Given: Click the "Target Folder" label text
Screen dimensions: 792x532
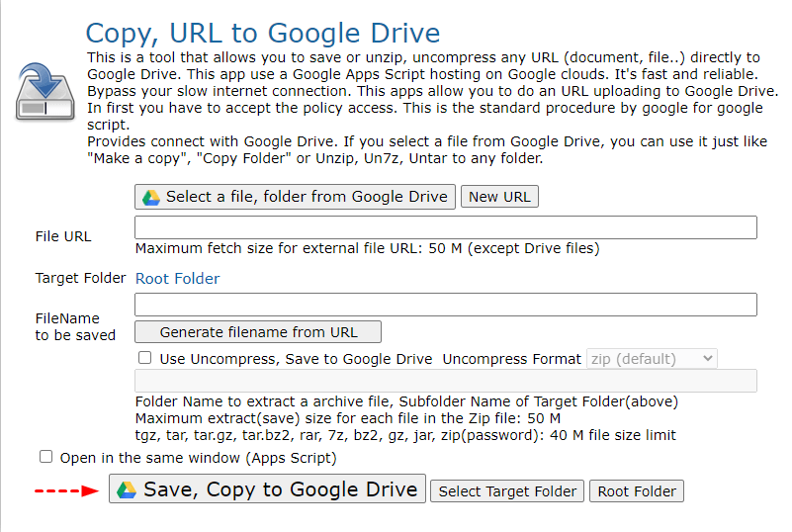Looking at the screenshot, I should (80, 279).
